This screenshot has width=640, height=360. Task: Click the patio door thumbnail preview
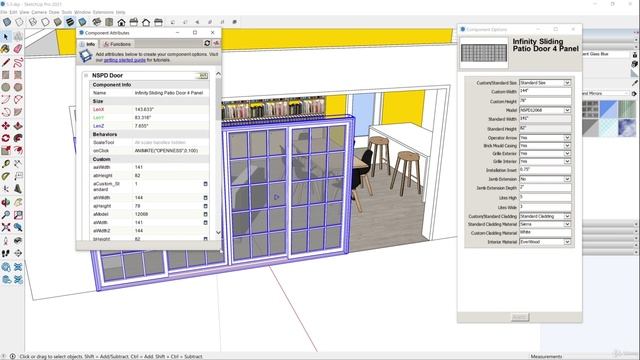tap(484, 53)
